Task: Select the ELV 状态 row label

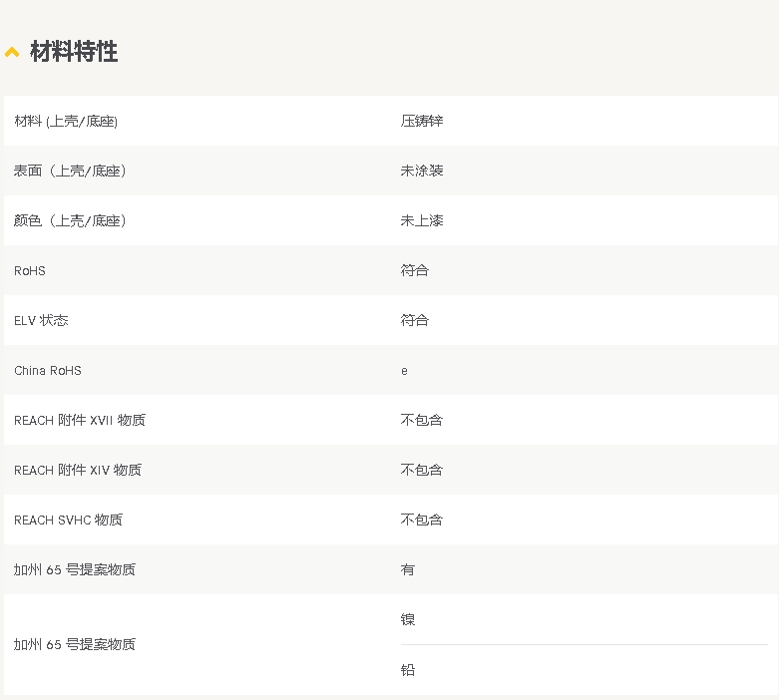Action: (41, 320)
